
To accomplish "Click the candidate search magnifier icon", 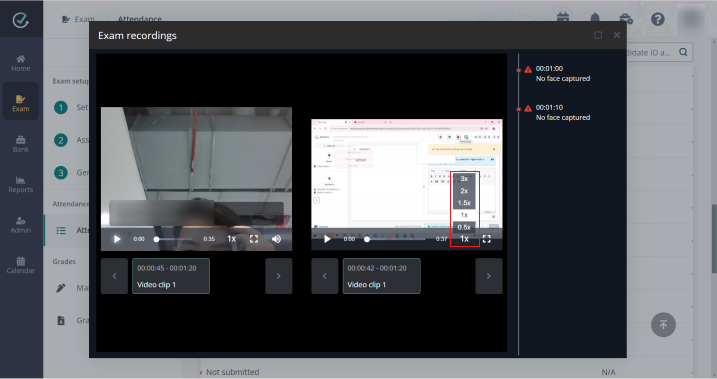I will 683,52.
